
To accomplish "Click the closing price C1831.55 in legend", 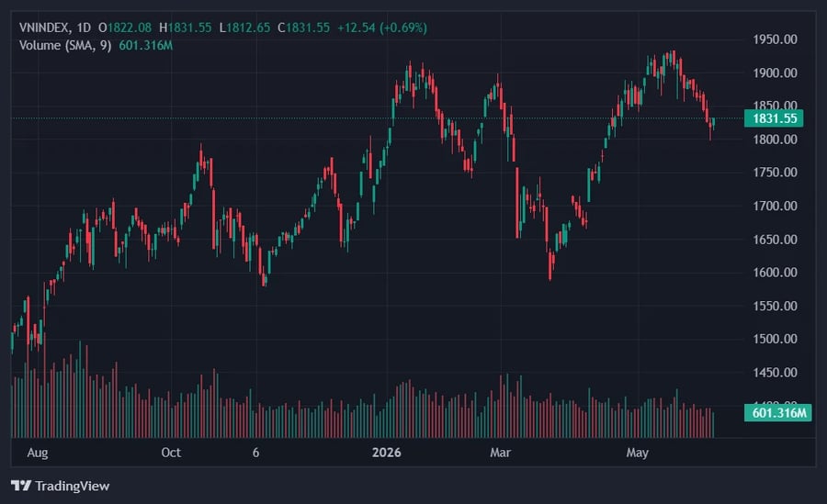I will 304,28.
